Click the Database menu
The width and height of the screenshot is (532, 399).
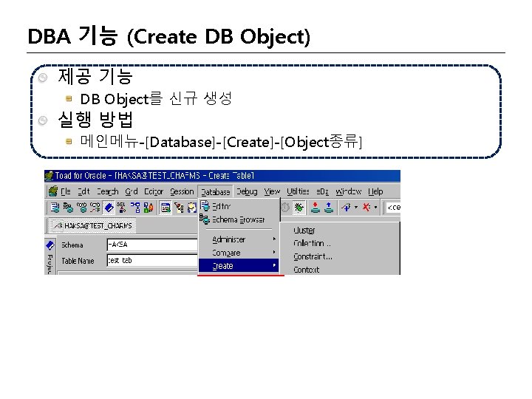216,192
